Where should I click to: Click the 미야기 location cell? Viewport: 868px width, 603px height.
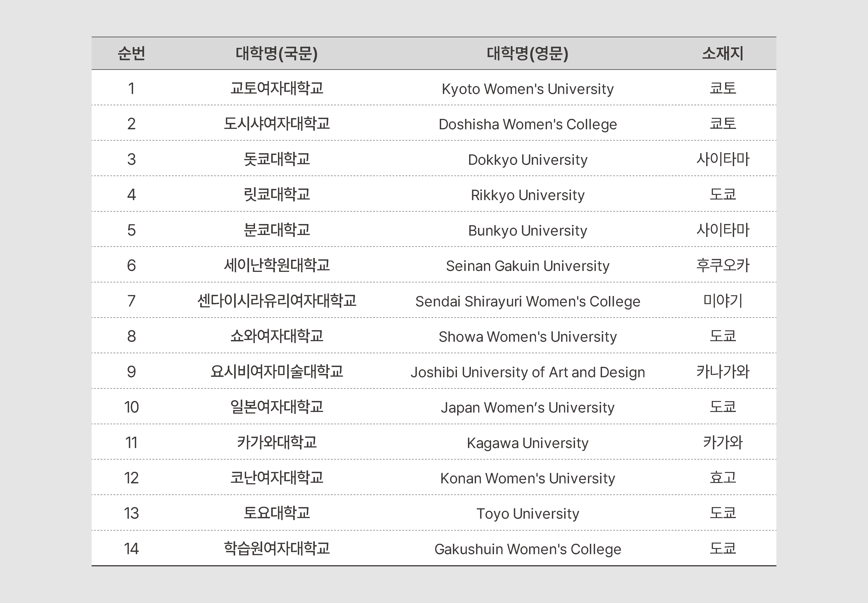click(723, 301)
